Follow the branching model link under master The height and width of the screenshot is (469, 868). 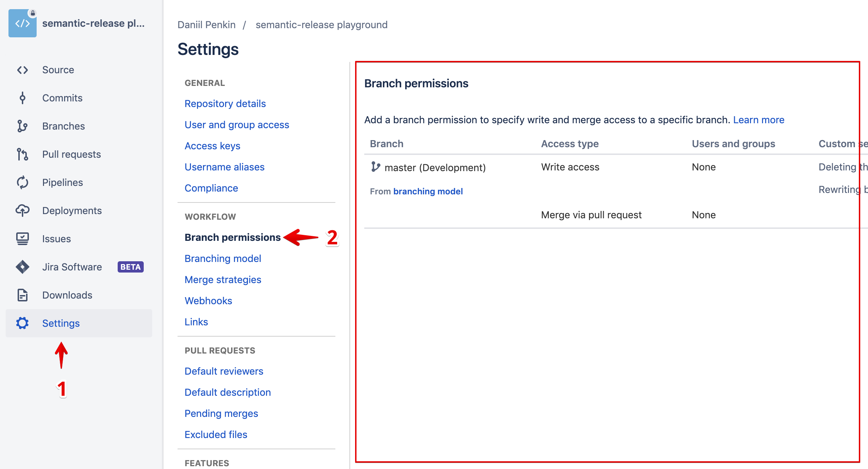[428, 191]
